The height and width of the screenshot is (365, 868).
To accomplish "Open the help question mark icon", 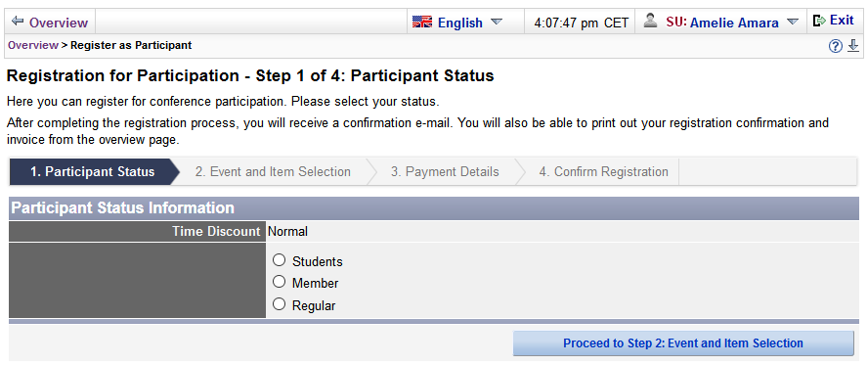I will pos(836,46).
